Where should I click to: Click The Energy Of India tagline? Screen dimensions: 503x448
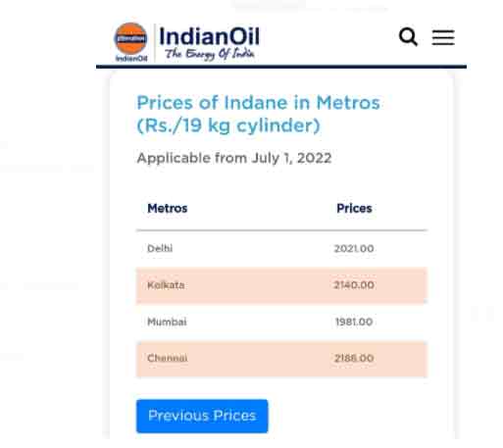coord(210,54)
